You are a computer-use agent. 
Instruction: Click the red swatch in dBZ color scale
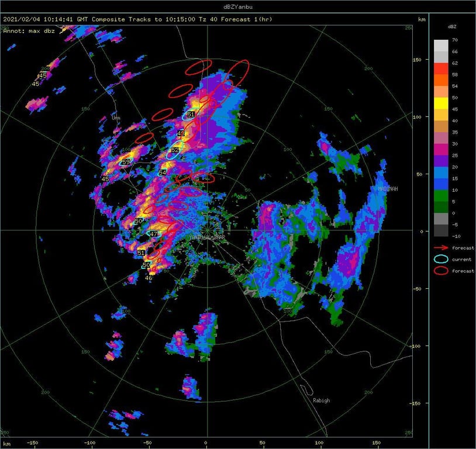click(x=441, y=68)
